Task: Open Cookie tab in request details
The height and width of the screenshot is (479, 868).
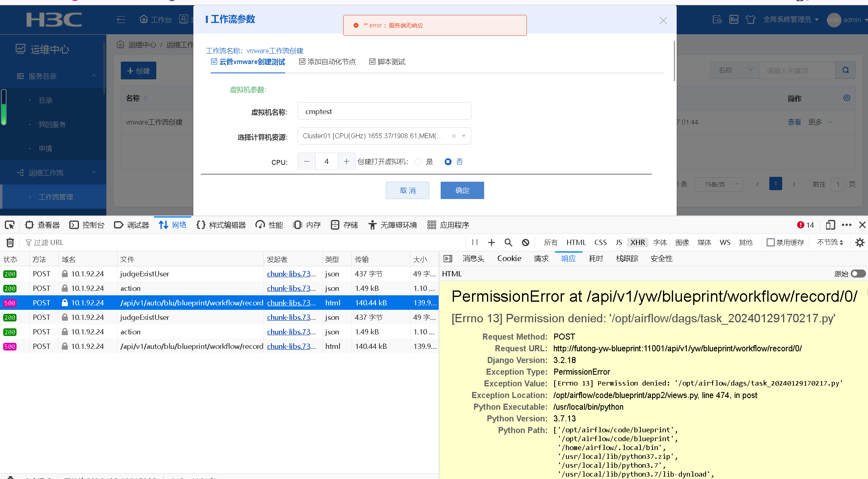Action: 509,259
